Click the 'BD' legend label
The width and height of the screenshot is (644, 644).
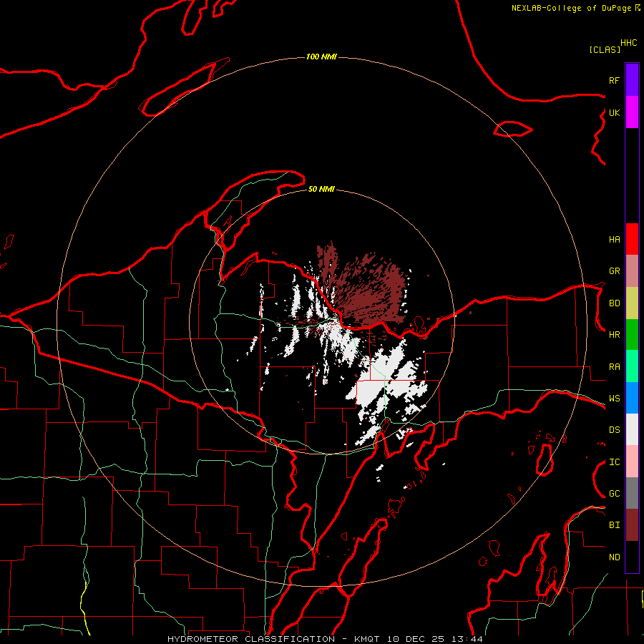[x=614, y=303]
